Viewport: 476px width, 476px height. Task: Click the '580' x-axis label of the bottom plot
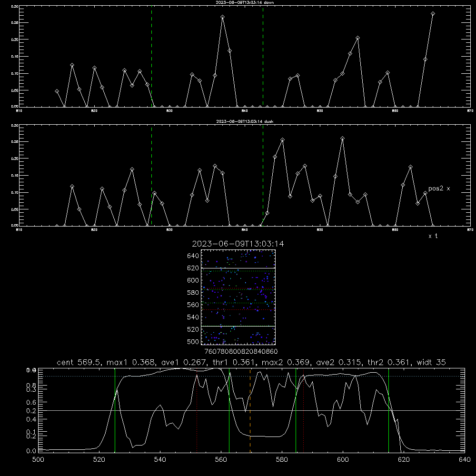pos(282,460)
